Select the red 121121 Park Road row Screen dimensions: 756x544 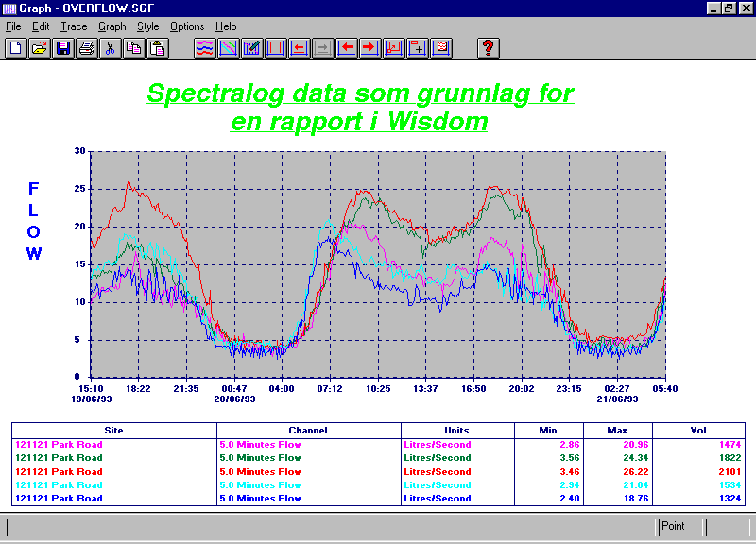(x=379, y=471)
